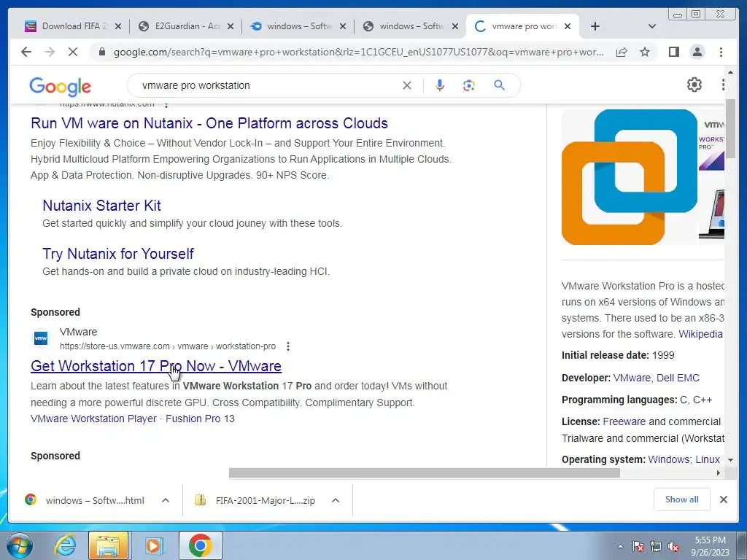
Task: Go to the Google homepage logo
Action: point(60,86)
